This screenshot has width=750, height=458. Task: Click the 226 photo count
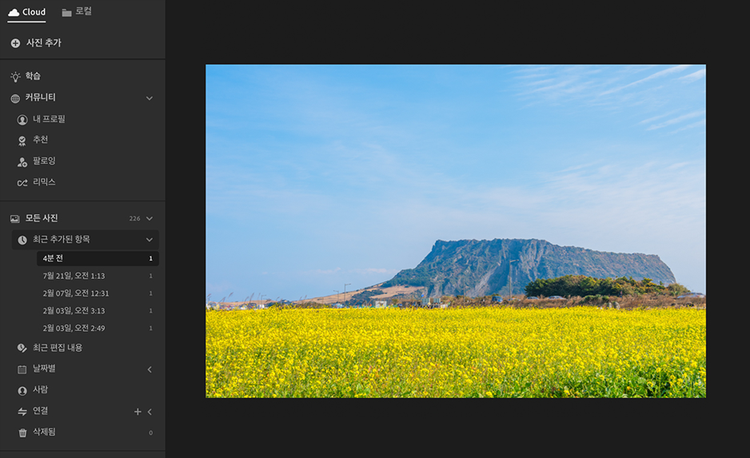tap(134, 218)
